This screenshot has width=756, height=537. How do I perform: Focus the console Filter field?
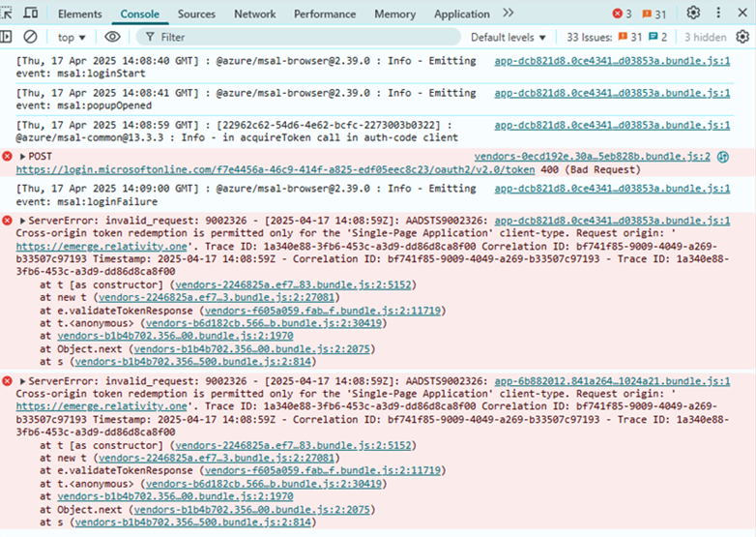point(298,37)
